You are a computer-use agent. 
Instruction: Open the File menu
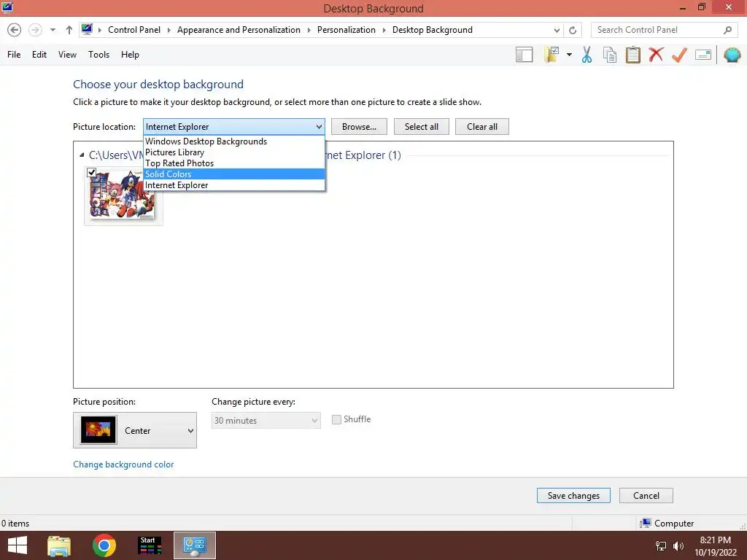tap(14, 54)
